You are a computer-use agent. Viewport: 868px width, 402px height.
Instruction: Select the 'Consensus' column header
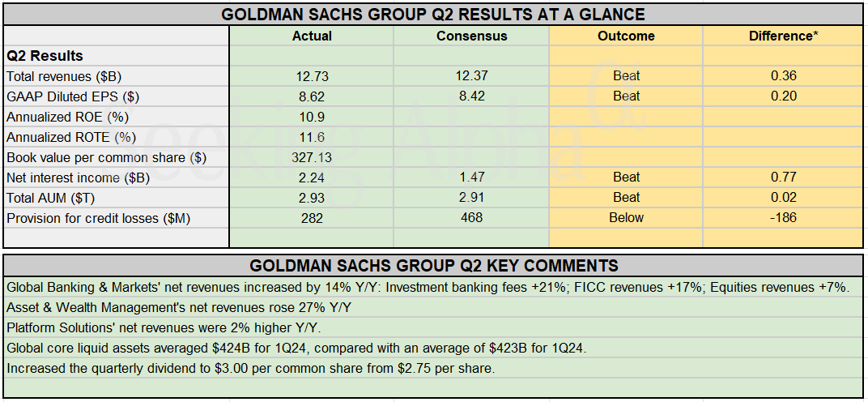click(x=471, y=36)
